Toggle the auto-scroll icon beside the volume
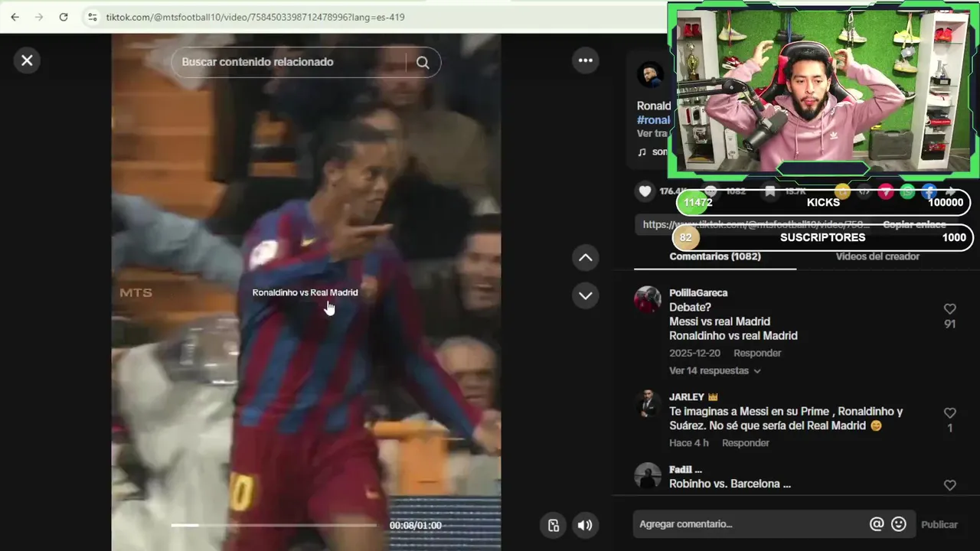980x551 pixels. tap(553, 525)
